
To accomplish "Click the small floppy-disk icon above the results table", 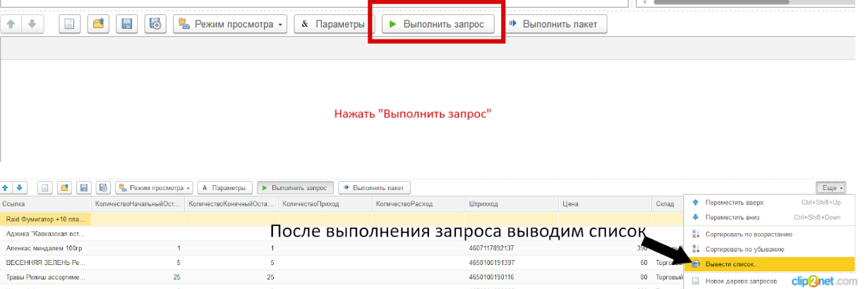I will click(x=84, y=188).
